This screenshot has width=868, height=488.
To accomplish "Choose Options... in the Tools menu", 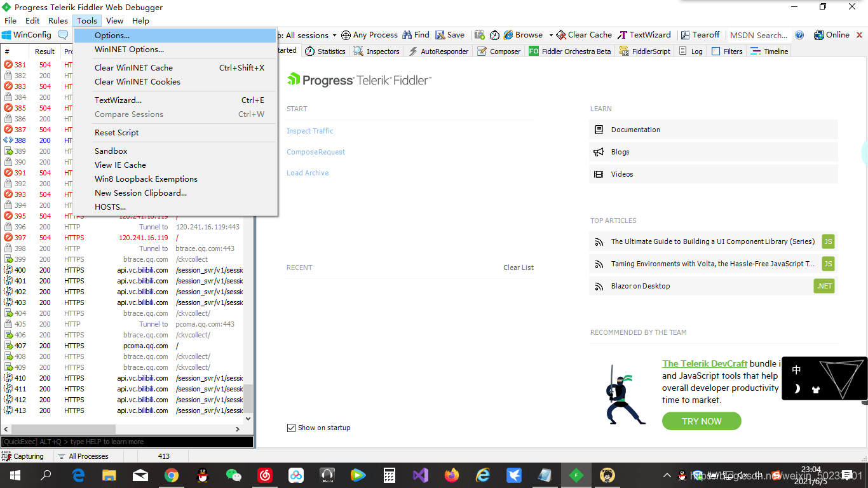I will (x=176, y=36).
